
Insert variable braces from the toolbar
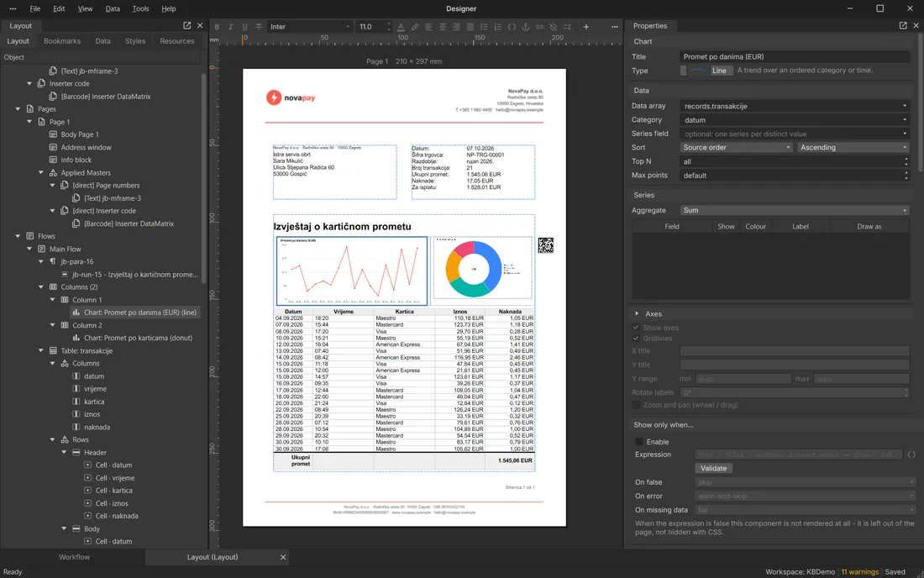pos(512,27)
